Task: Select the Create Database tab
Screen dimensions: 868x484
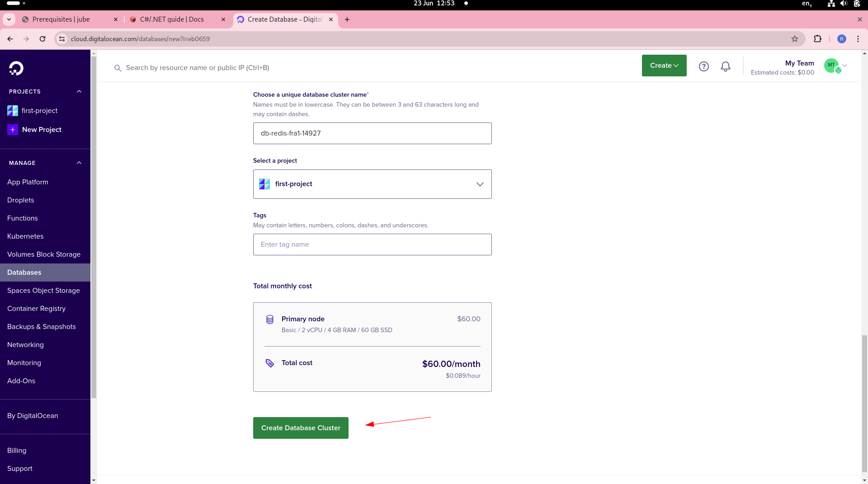Action: coord(285,19)
